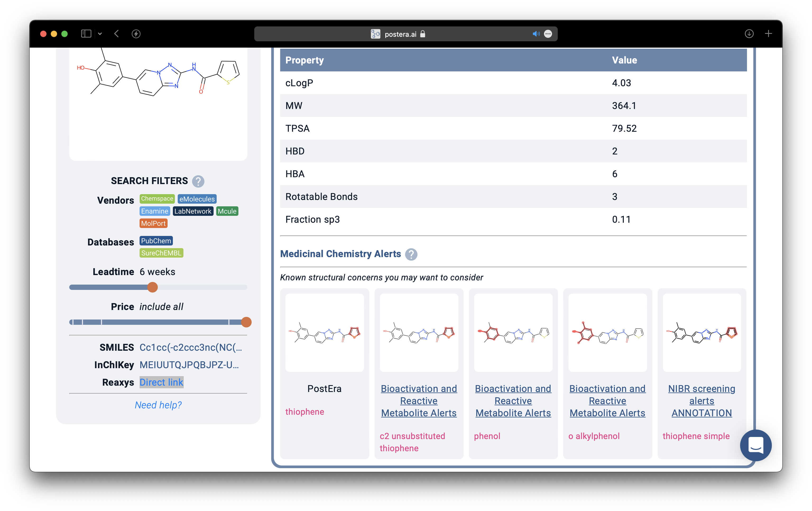The width and height of the screenshot is (812, 511).
Task: Click the c2 unsubstituted thiophene structure thumbnail
Action: 419,332
